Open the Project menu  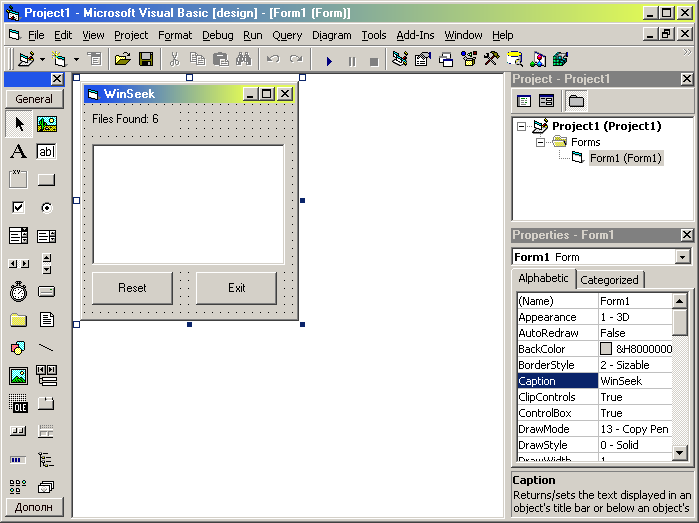coord(131,35)
